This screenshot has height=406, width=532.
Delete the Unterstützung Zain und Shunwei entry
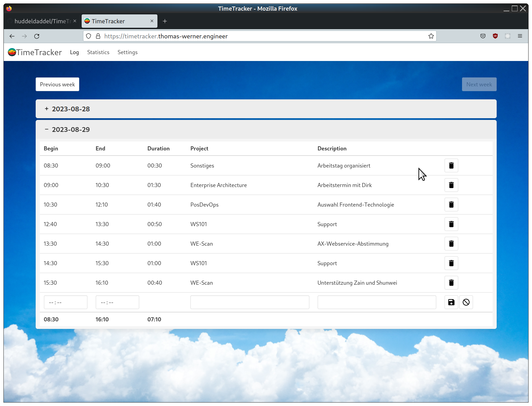(451, 283)
